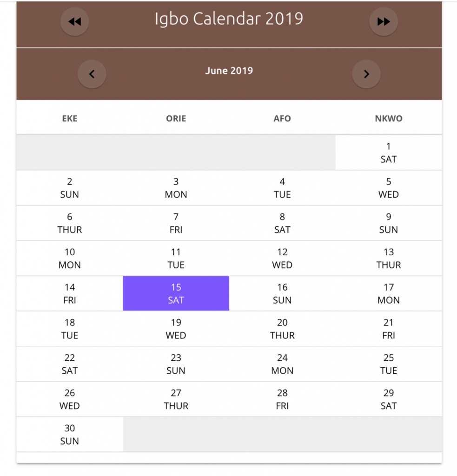The image size is (457, 476).
Task: Click the NKWO column header
Action: [x=388, y=119]
